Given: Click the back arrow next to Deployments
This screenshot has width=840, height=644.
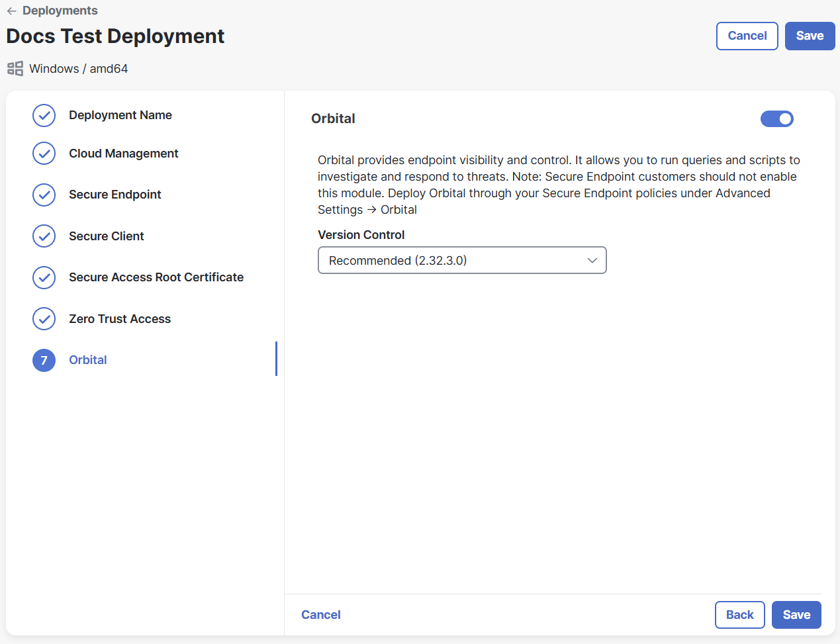Looking at the screenshot, I should pos(11,11).
